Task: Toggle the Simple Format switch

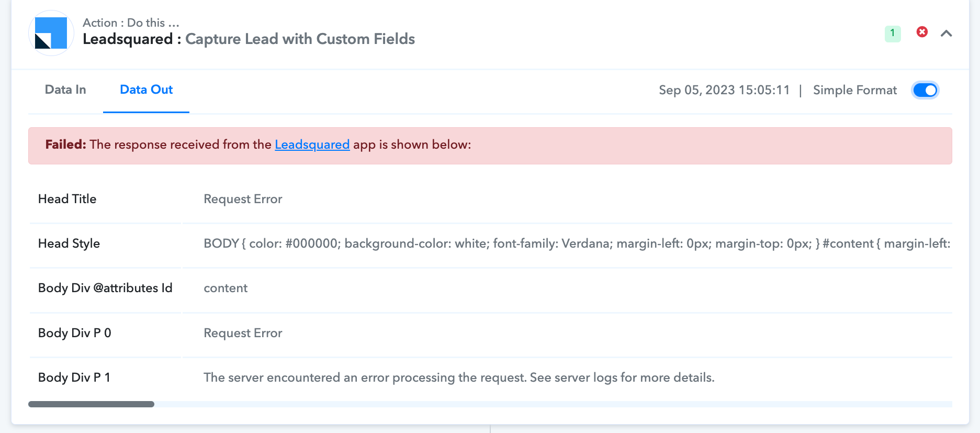Action: coord(925,90)
